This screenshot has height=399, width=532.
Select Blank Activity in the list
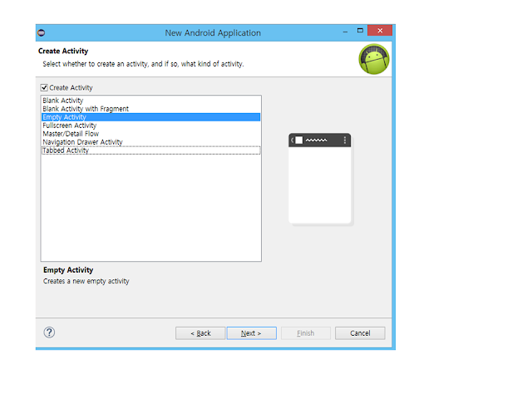click(151, 101)
